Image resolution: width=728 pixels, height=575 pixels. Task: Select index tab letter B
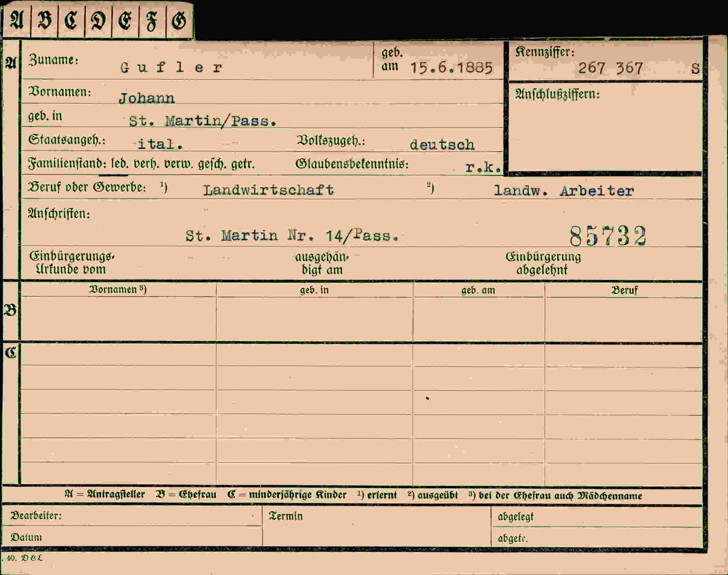point(44,20)
